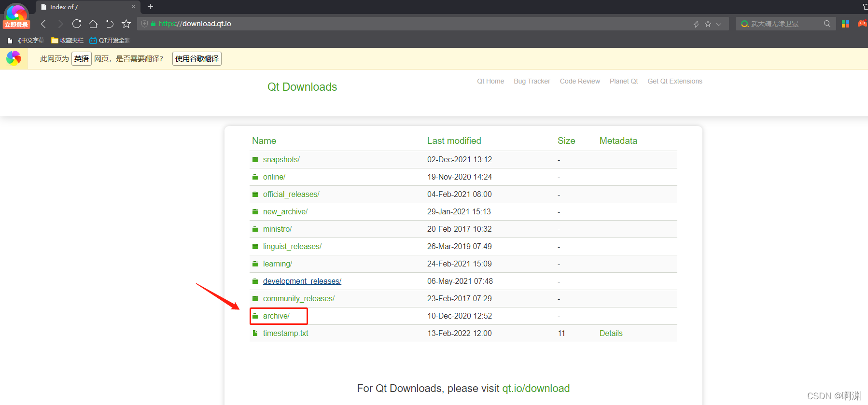Click the folder icon beside archive/
The height and width of the screenshot is (405, 868).
[x=255, y=316]
